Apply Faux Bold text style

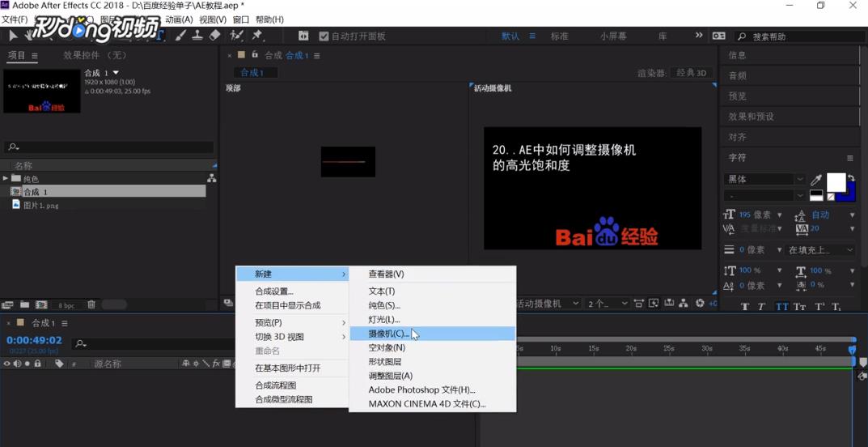coord(745,307)
